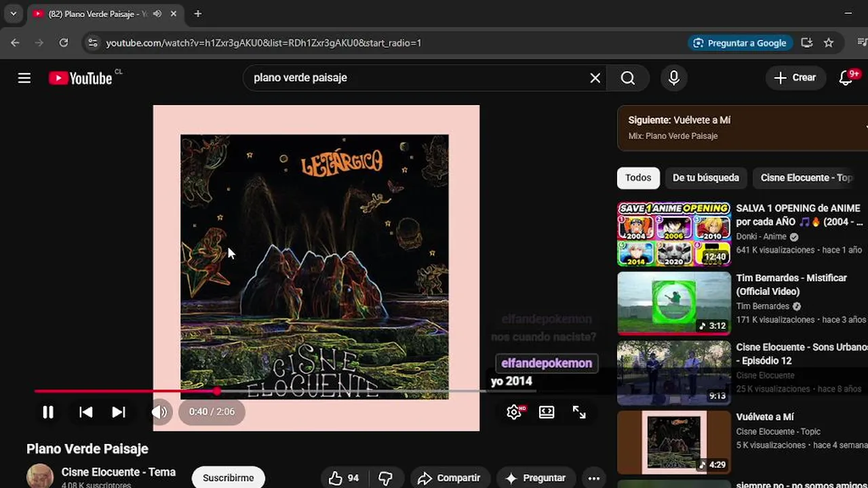This screenshot has width=868, height=488.
Task: Open Tim Bernardes - Mistificar video title
Action: click(792, 285)
